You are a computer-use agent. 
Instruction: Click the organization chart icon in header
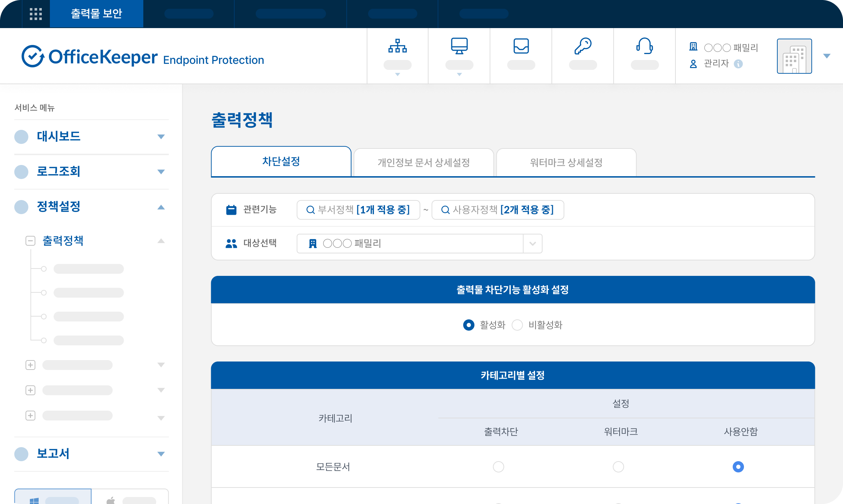[397, 46]
